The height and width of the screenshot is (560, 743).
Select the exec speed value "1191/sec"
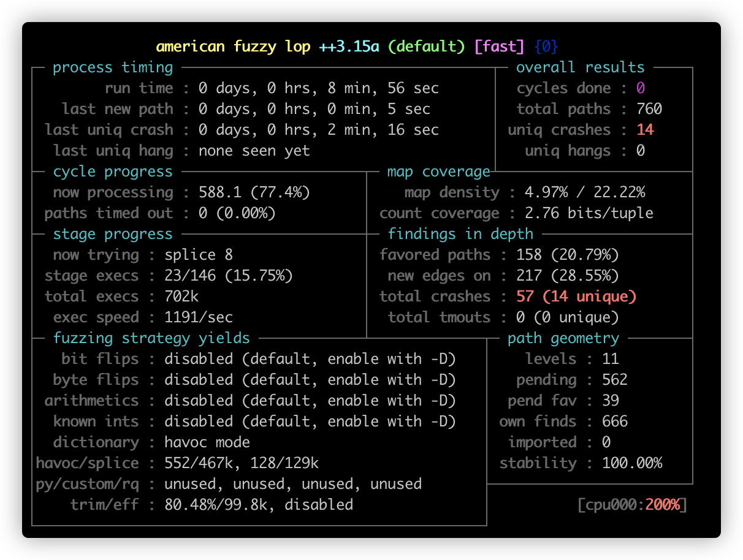(199, 317)
